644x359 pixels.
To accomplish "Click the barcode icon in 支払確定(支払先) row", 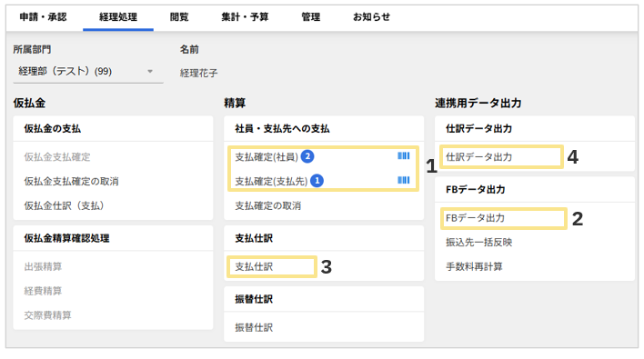I will 403,180.
